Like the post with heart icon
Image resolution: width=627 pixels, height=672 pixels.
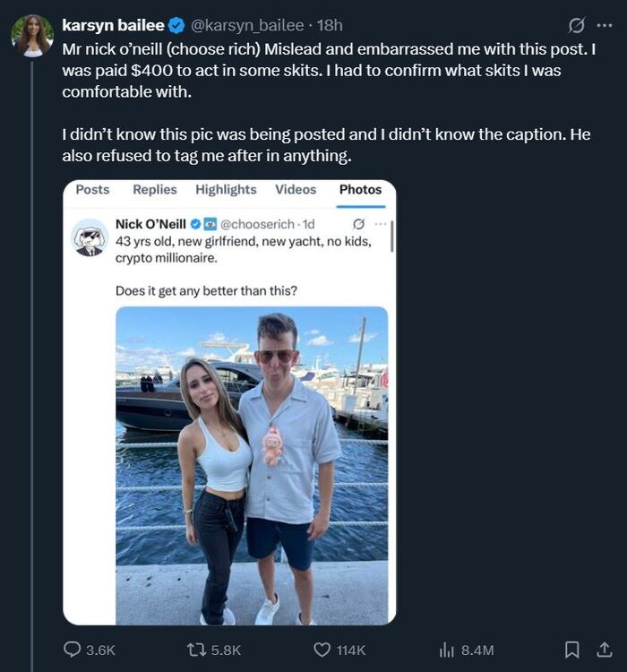[322, 650]
